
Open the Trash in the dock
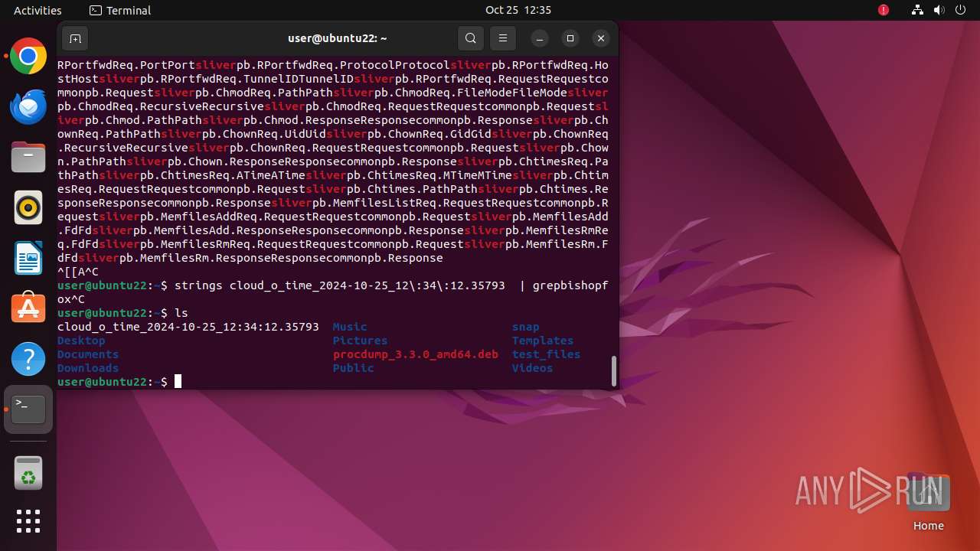click(x=28, y=474)
